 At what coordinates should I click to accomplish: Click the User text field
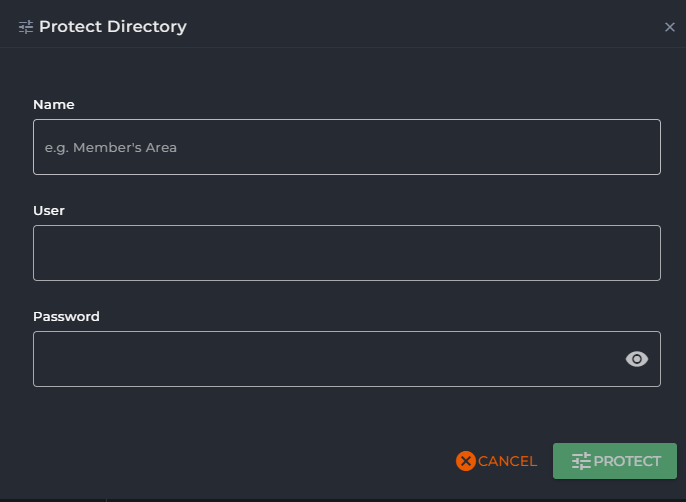[346, 253]
